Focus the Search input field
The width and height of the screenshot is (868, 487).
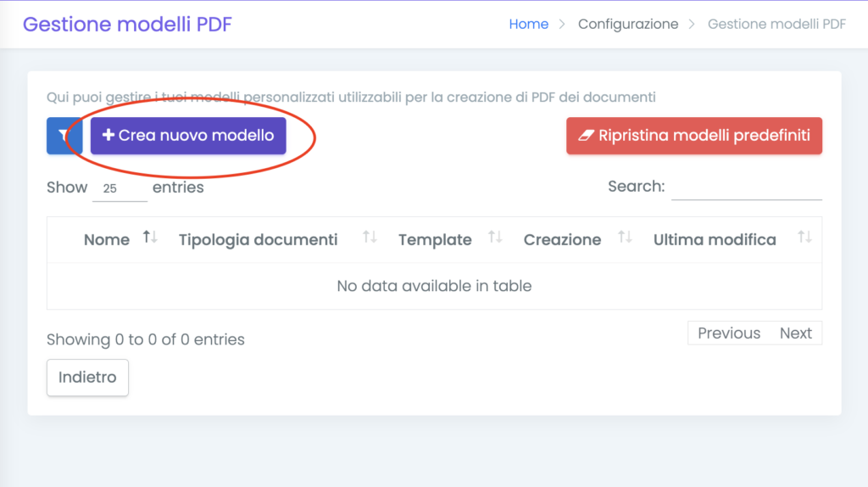coord(746,188)
